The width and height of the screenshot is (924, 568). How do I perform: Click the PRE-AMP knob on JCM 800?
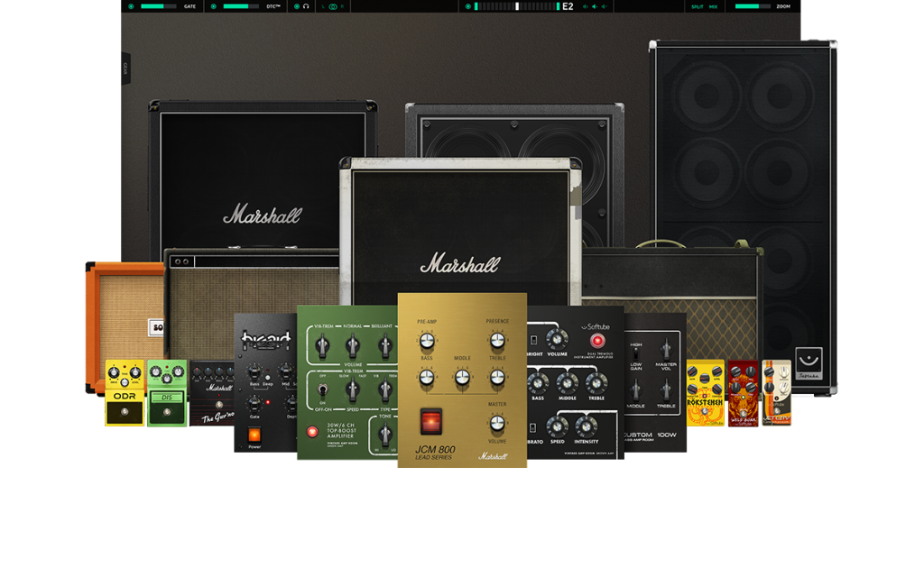(x=427, y=340)
